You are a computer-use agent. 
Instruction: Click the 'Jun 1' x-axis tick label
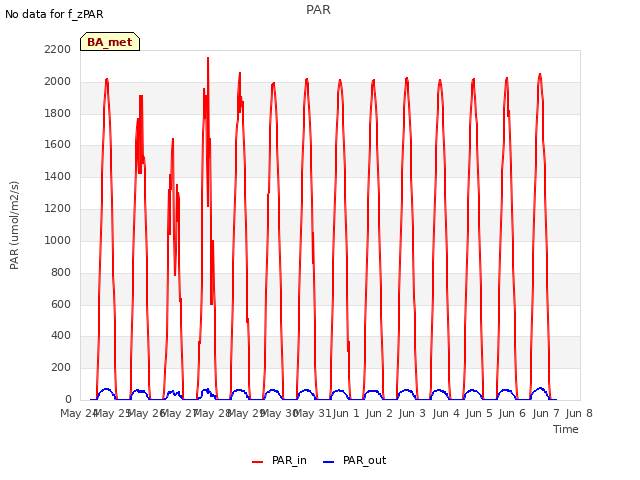coord(346,413)
